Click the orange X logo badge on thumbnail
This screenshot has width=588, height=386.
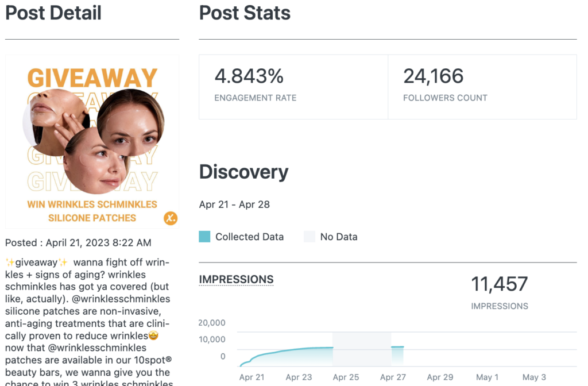[170, 218]
